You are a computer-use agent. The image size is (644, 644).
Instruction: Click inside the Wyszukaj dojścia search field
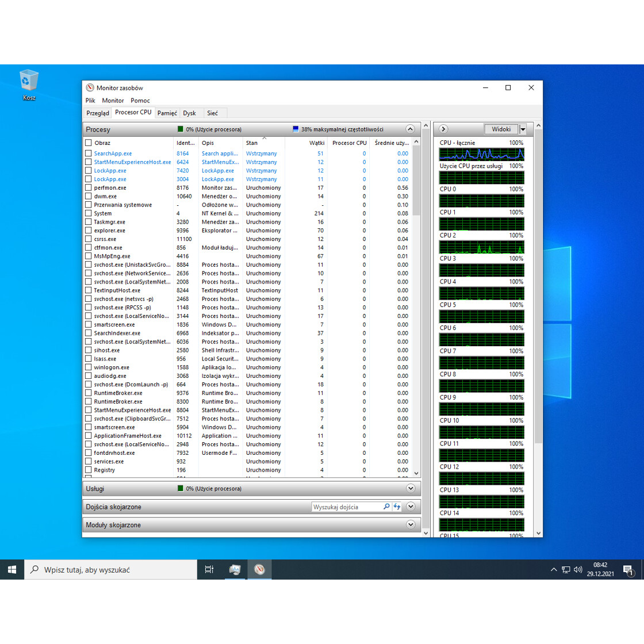tap(345, 507)
